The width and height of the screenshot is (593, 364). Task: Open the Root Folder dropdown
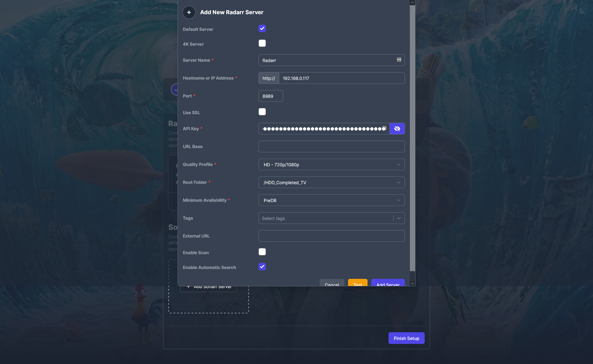click(x=331, y=182)
